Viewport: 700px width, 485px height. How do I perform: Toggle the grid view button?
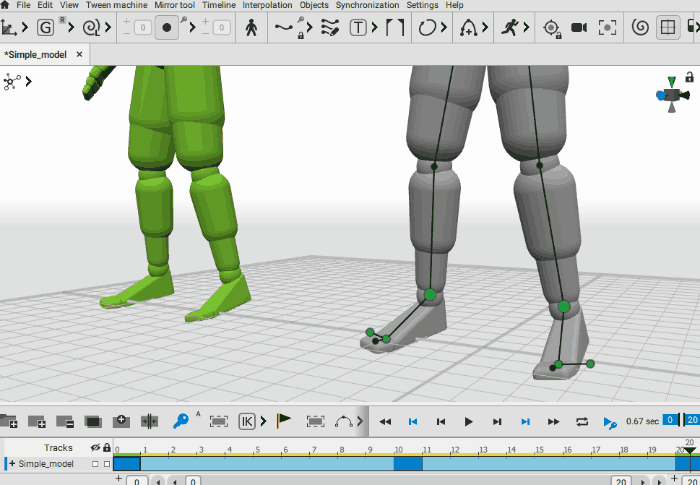pos(667,28)
